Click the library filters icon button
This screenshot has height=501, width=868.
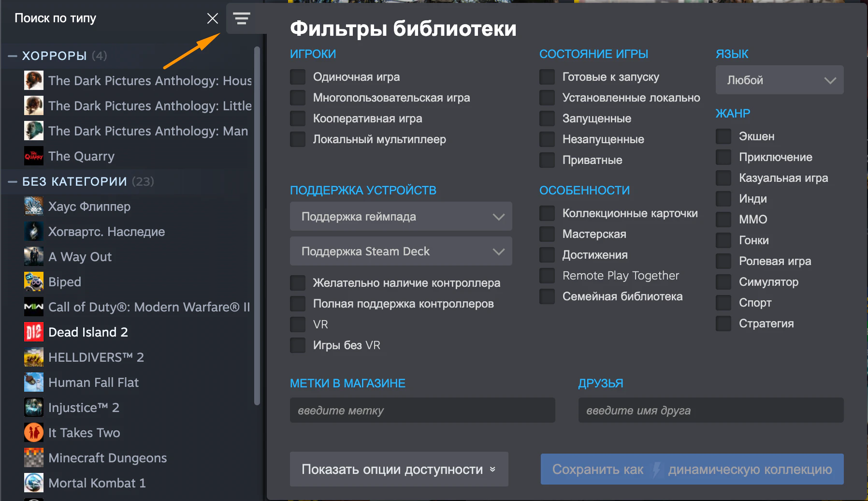[x=242, y=19]
